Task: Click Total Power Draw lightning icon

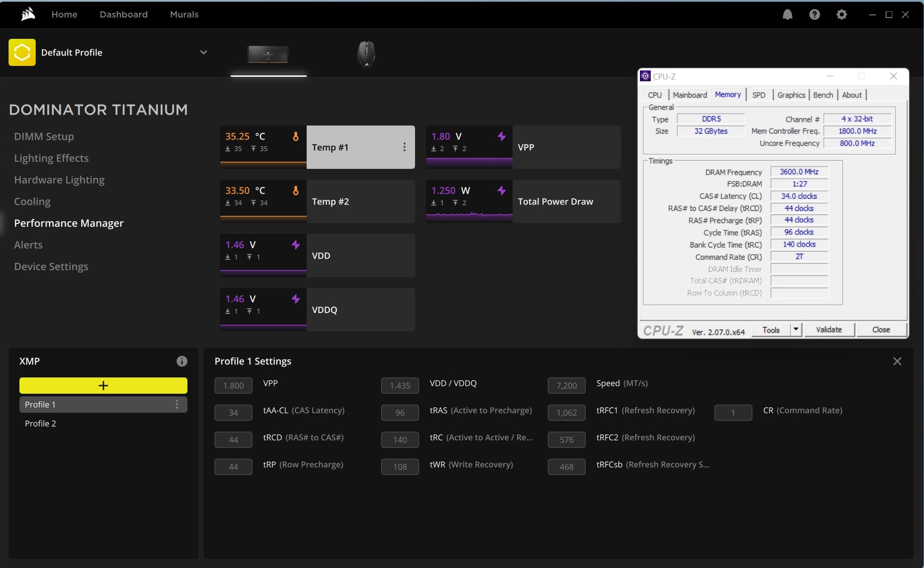Action: click(502, 191)
